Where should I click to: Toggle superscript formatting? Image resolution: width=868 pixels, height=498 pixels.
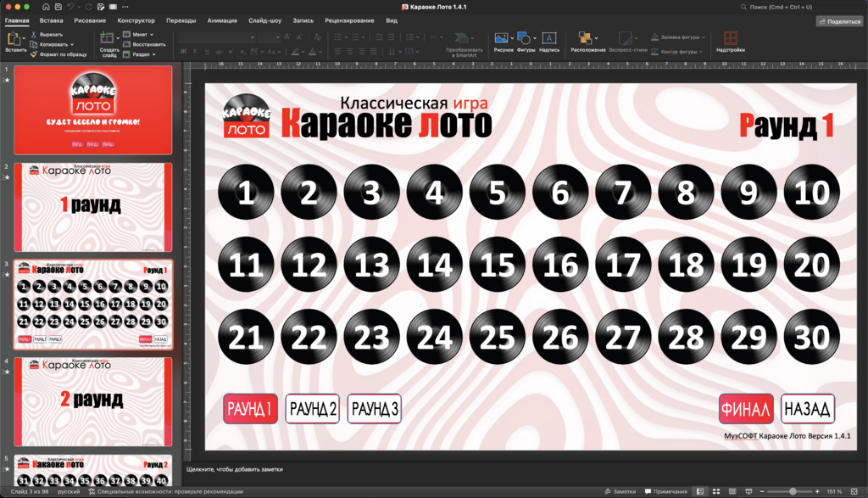pos(231,52)
